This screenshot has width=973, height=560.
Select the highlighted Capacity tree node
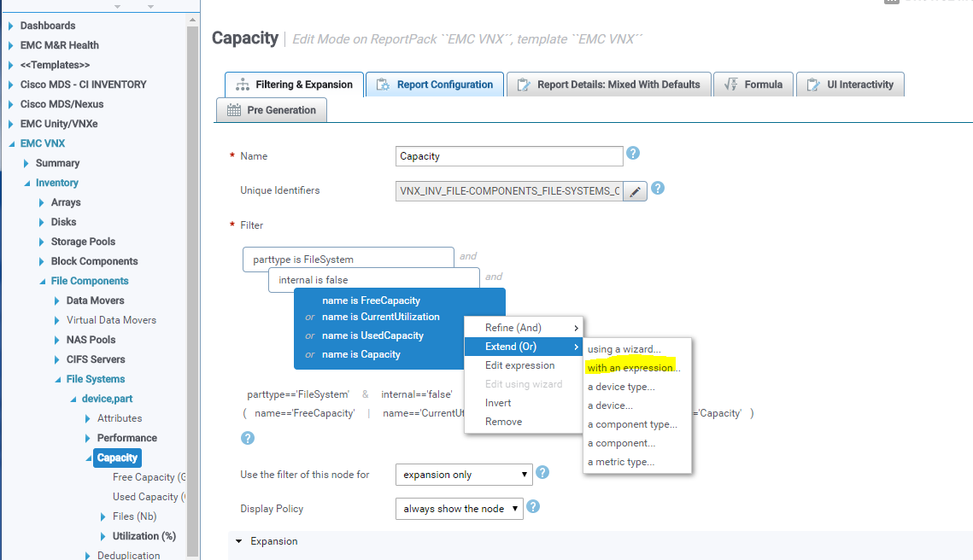coord(117,458)
